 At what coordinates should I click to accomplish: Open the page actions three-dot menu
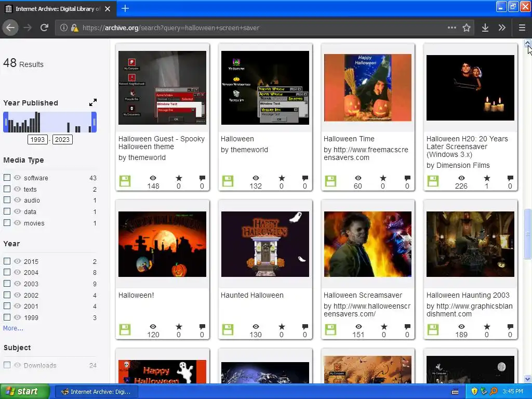point(452,28)
